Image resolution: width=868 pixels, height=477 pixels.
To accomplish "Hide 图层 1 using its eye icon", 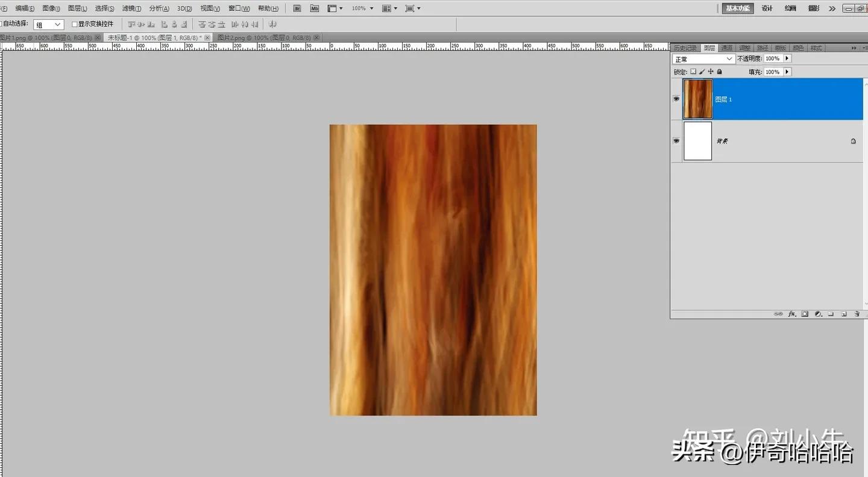I will (676, 99).
